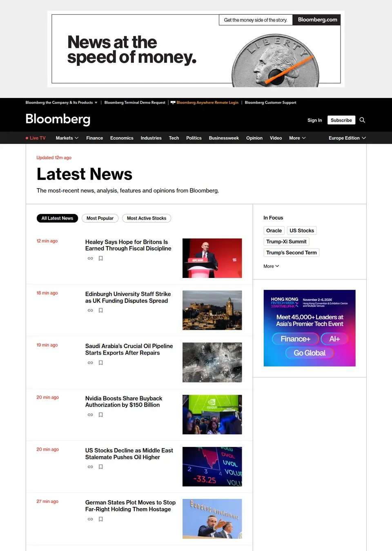Open the Video section

pyautogui.click(x=276, y=138)
